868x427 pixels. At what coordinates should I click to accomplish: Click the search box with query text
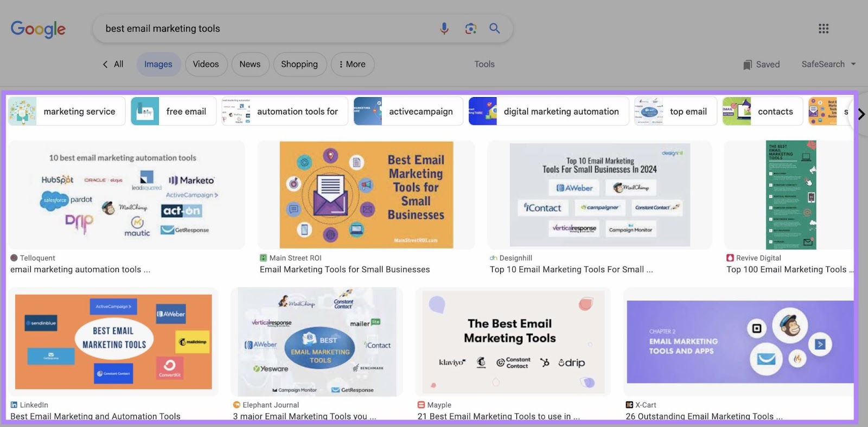(x=266, y=28)
